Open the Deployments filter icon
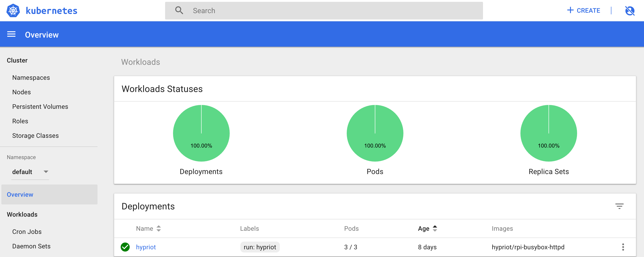The width and height of the screenshot is (644, 257). click(619, 206)
